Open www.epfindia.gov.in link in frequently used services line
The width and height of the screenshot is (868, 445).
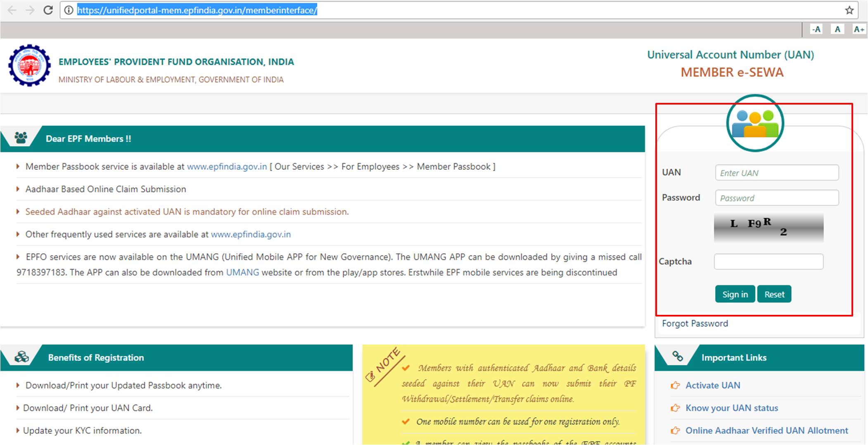point(251,234)
